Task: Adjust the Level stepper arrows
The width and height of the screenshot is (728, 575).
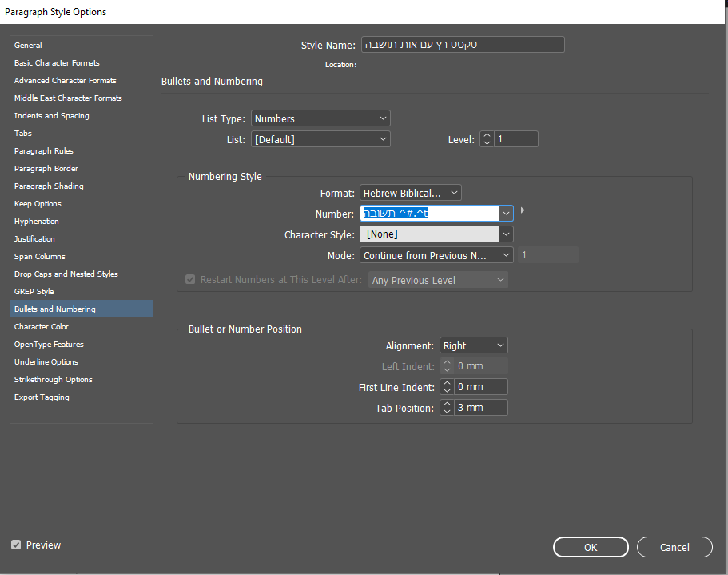Action: pyautogui.click(x=487, y=139)
